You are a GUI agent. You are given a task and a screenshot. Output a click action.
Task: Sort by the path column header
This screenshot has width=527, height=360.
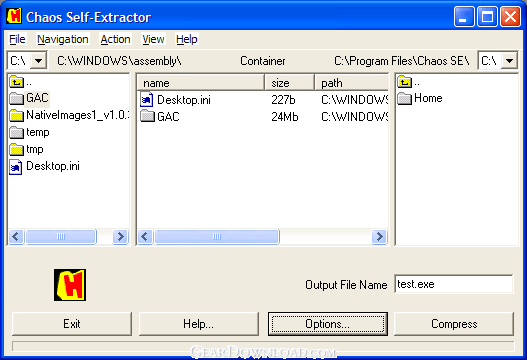coord(352,83)
